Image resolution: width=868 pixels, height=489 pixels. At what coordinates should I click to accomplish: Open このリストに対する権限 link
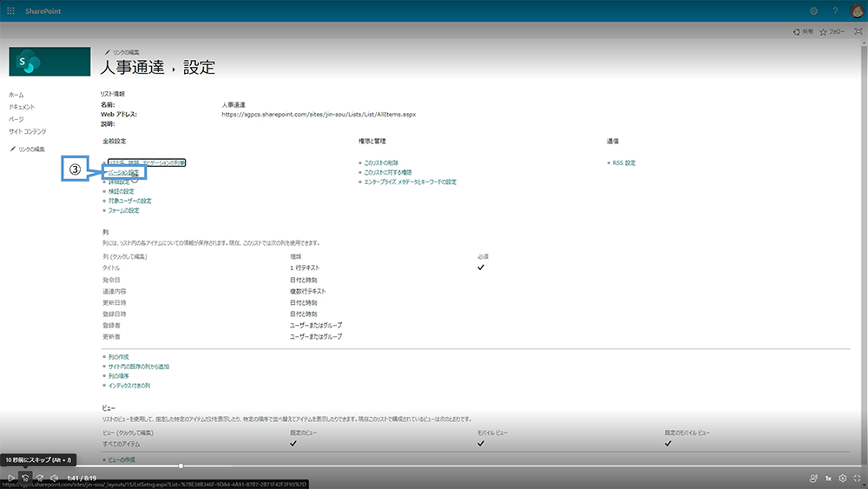coord(387,172)
